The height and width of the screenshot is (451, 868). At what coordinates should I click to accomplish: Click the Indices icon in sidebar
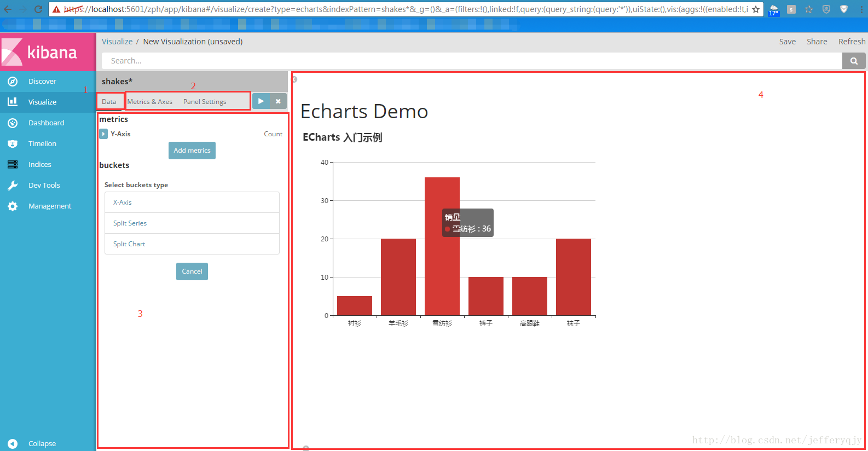(x=13, y=165)
